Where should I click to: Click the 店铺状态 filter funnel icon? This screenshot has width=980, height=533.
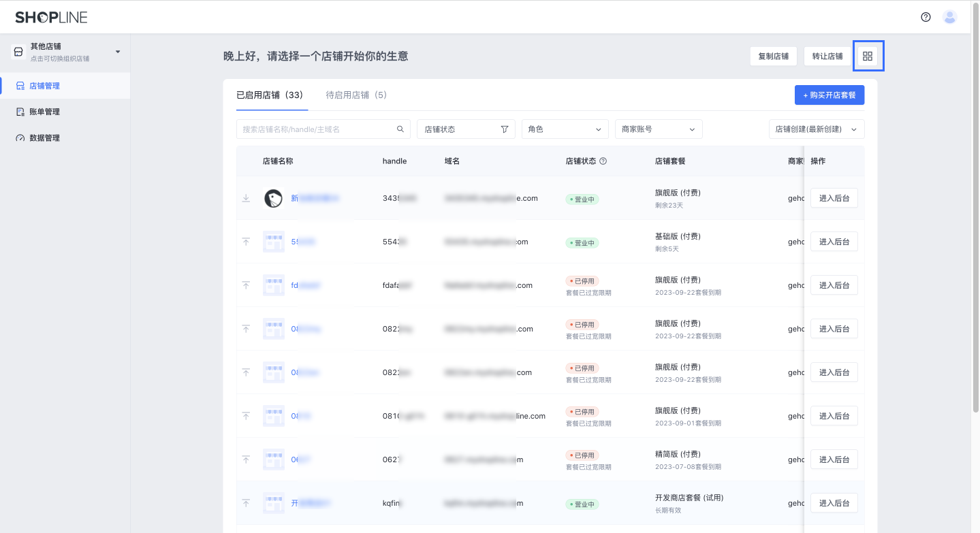pyautogui.click(x=505, y=129)
